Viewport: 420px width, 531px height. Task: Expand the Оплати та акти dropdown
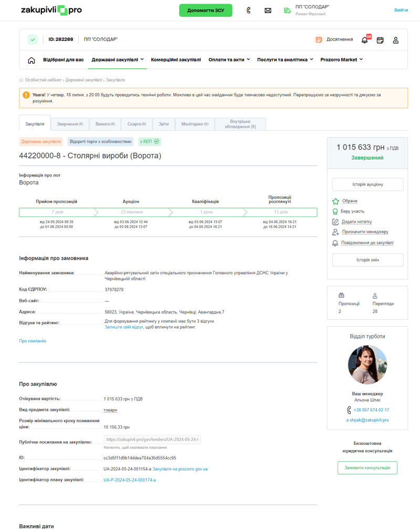coord(229,60)
